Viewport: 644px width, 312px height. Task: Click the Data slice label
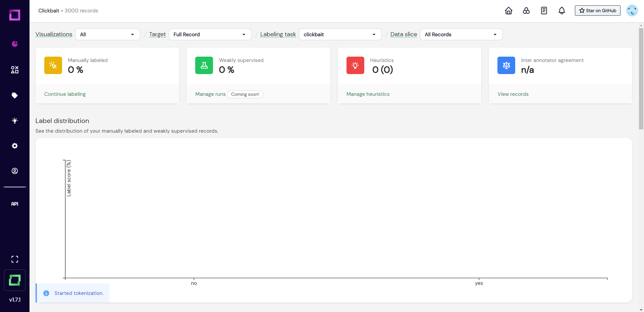coord(404,34)
